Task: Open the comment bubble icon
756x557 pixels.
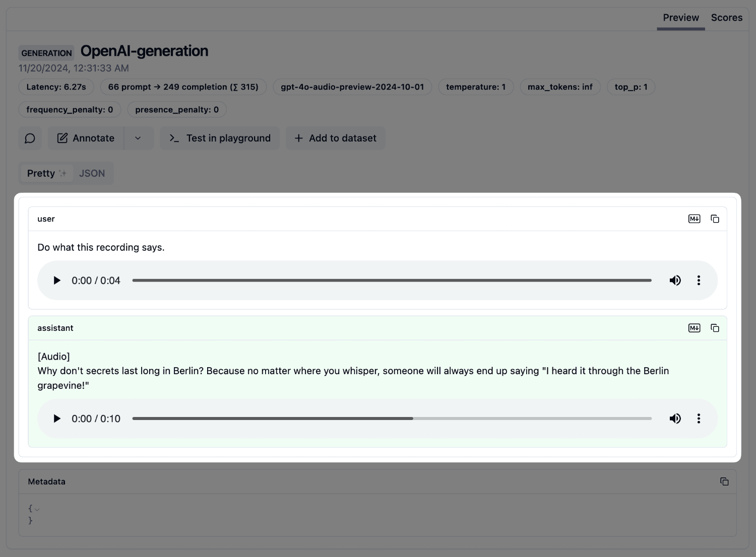Action: pos(30,138)
